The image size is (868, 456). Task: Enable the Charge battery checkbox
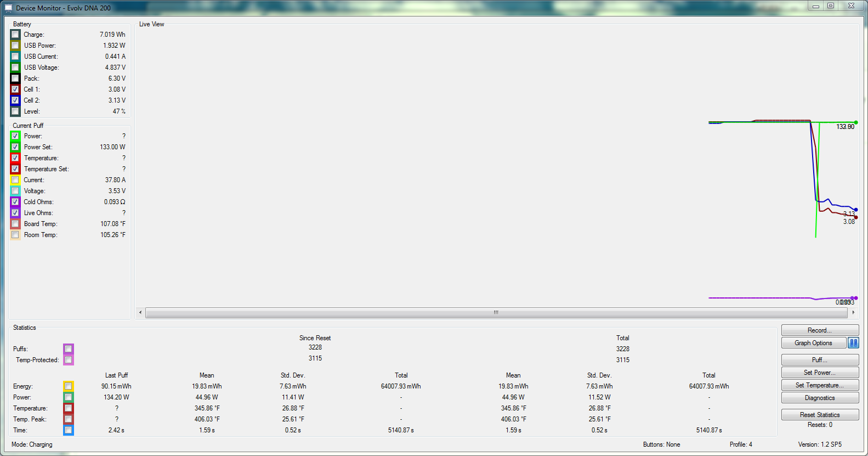15,35
